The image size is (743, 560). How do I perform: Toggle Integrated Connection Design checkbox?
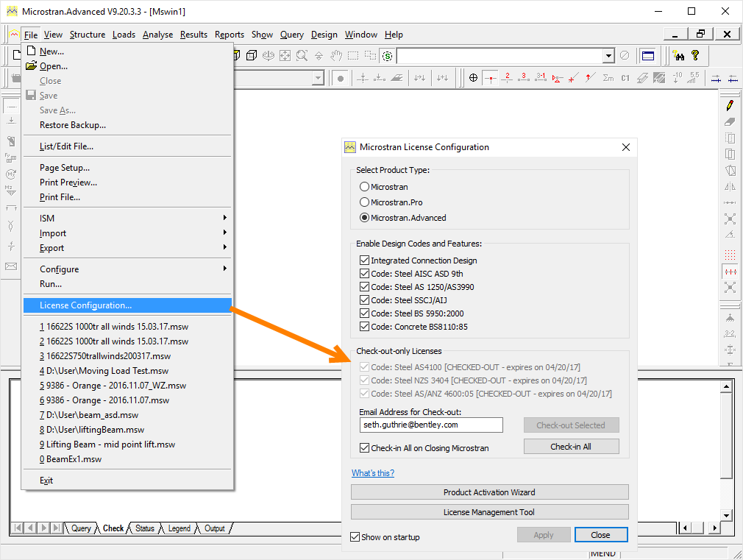pyautogui.click(x=364, y=260)
